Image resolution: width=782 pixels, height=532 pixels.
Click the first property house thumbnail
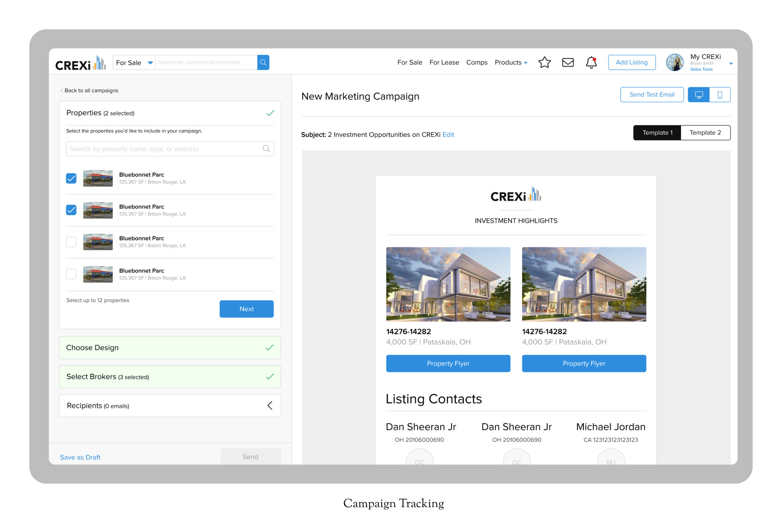point(448,284)
